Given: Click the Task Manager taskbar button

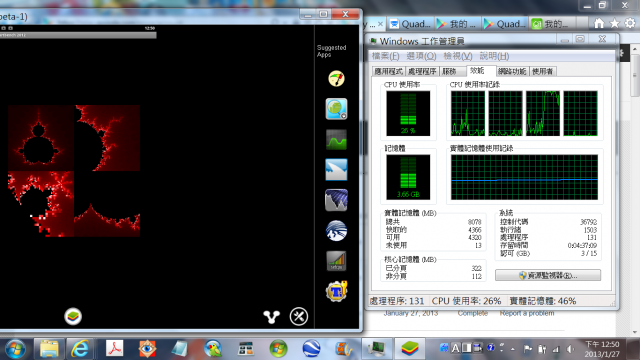Looking at the screenshot, I should (376, 349).
